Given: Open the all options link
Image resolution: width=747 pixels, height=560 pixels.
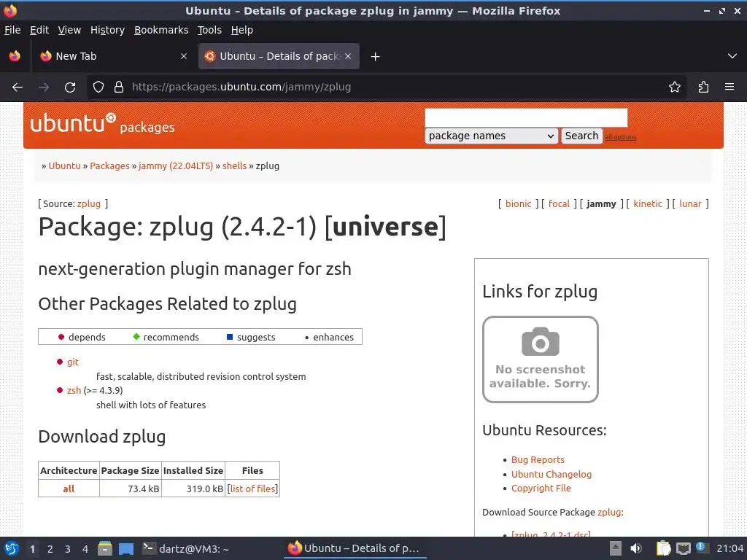Looking at the screenshot, I should click(x=621, y=137).
